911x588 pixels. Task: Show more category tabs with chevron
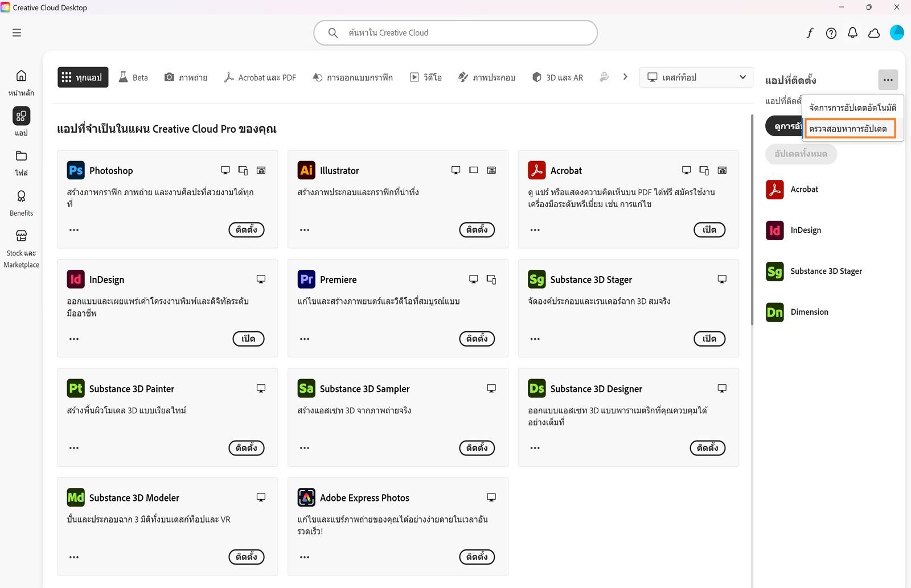pyautogui.click(x=625, y=77)
